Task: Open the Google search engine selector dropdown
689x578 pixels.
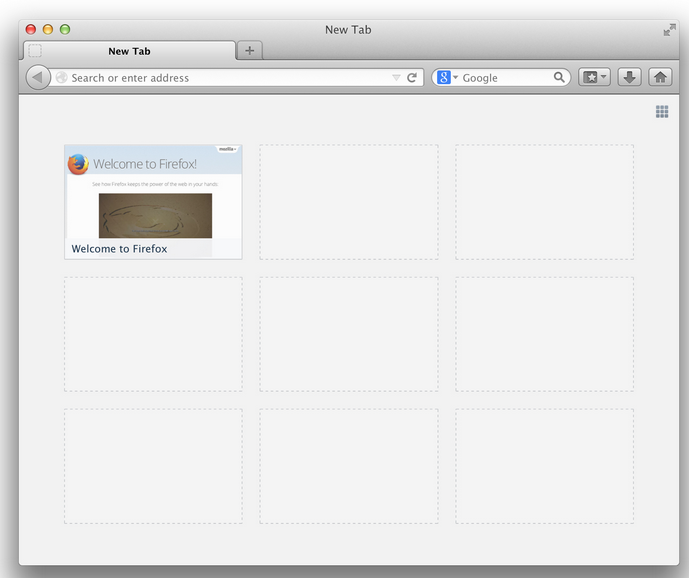Action: (x=448, y=78)
